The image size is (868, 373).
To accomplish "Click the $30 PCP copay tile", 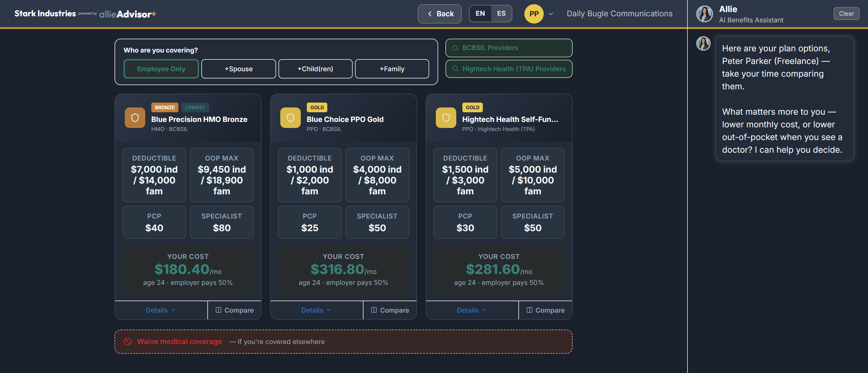I will (465, 223).
